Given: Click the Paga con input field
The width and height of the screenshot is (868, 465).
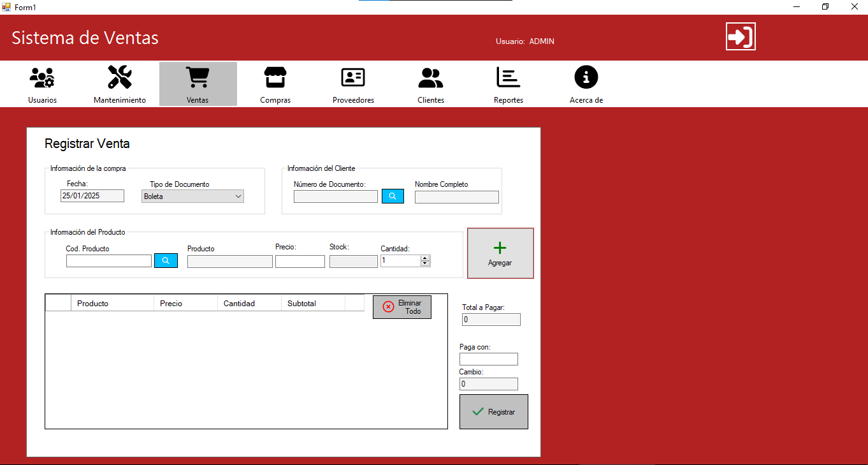Looking at the screenshot, I should tap(489, 359).
